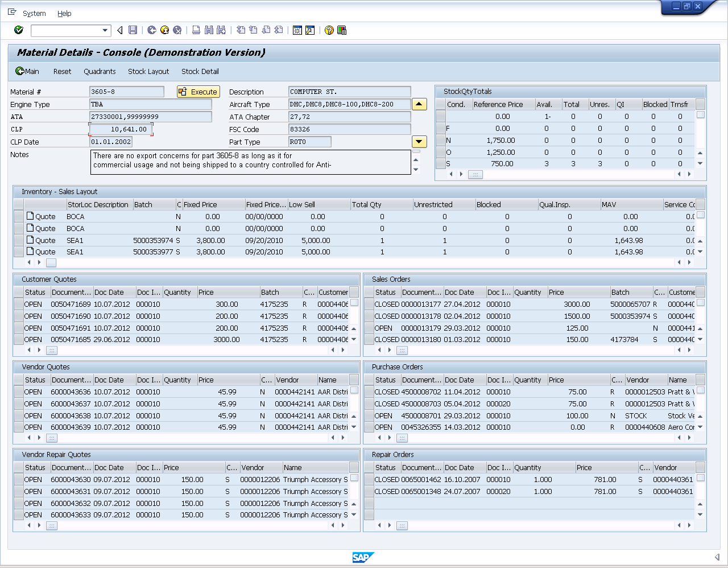This screenshot has width=728, height=568.
Task: Open the Help icon on the toolbar
Action: (x=329, y=30)
